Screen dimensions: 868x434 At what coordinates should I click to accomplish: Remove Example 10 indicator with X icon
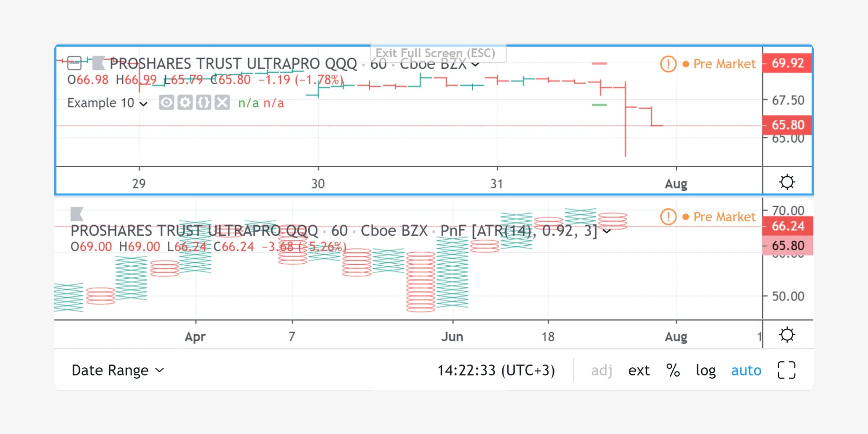(x=222, y=103)
